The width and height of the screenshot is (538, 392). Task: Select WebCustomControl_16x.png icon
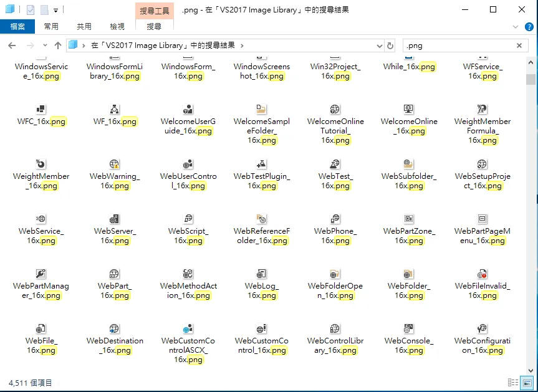click(261, 329)
